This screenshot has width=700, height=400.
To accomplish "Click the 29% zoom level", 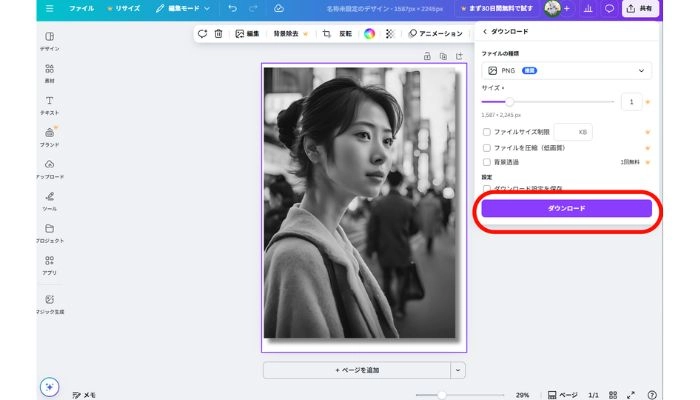I will click(x=522, y=395).
